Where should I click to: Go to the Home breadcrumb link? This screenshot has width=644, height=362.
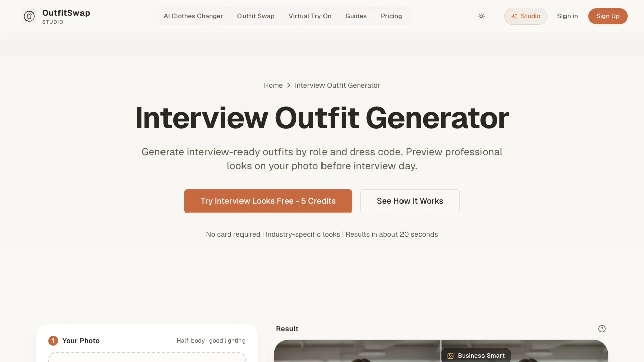click(273, 85)
